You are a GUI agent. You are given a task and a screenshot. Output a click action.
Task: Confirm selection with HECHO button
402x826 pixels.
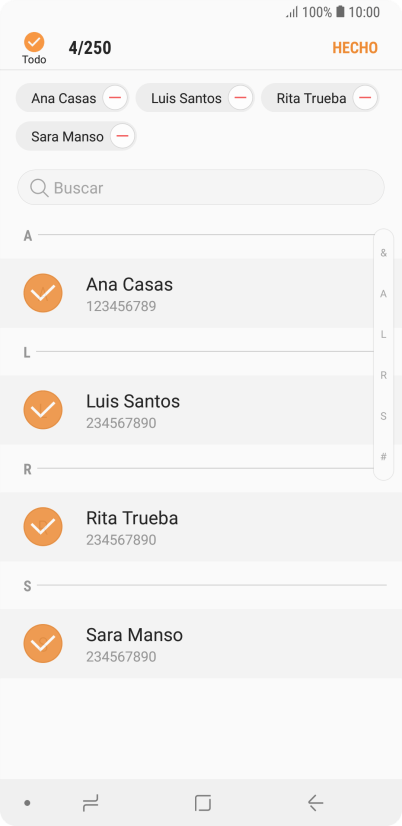[x=355, y=48]
